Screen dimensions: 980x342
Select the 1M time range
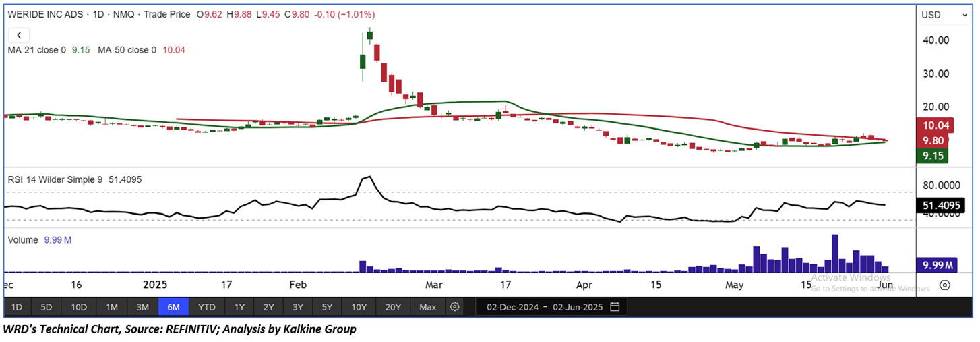click(112, 307)
